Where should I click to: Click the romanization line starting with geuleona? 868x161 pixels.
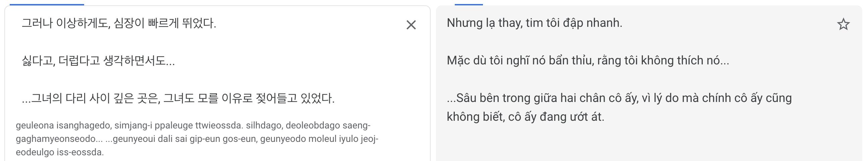pos(193,125)
